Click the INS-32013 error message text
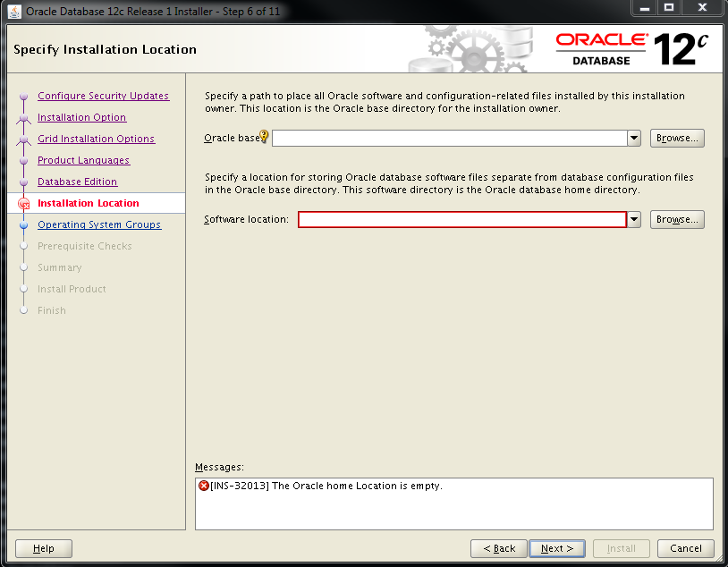This screenshot has height=567, width=728. point(326,486)
